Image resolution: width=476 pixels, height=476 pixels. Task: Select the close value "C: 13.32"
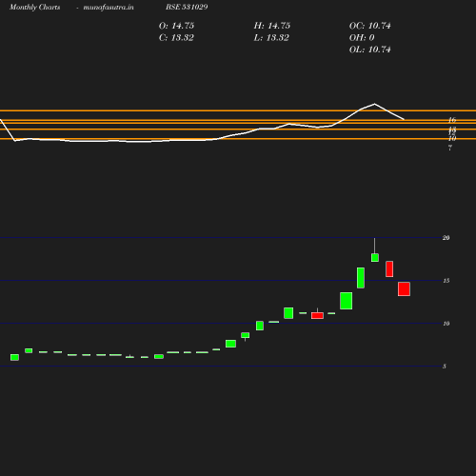point(176,38)
